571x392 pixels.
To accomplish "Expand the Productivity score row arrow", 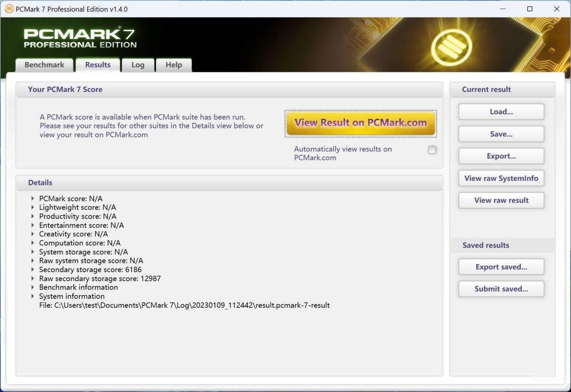I will (x=32, y=216).
